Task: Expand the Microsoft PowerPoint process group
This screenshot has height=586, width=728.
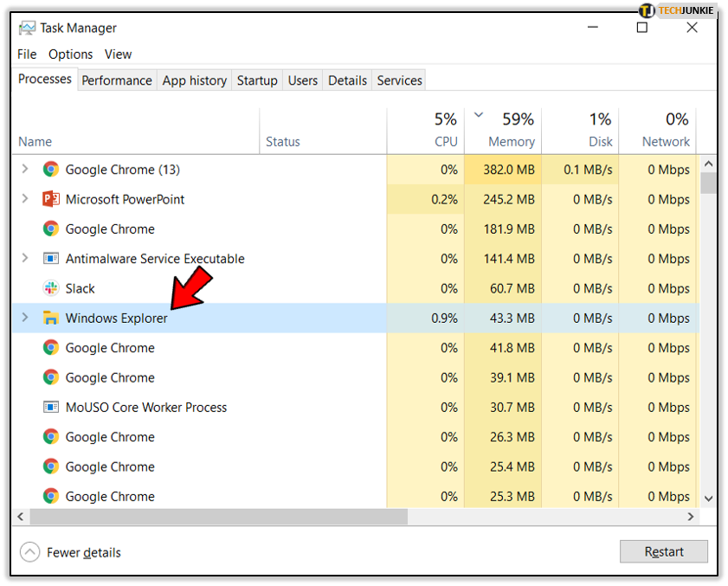Action: [x=25, y=199]
